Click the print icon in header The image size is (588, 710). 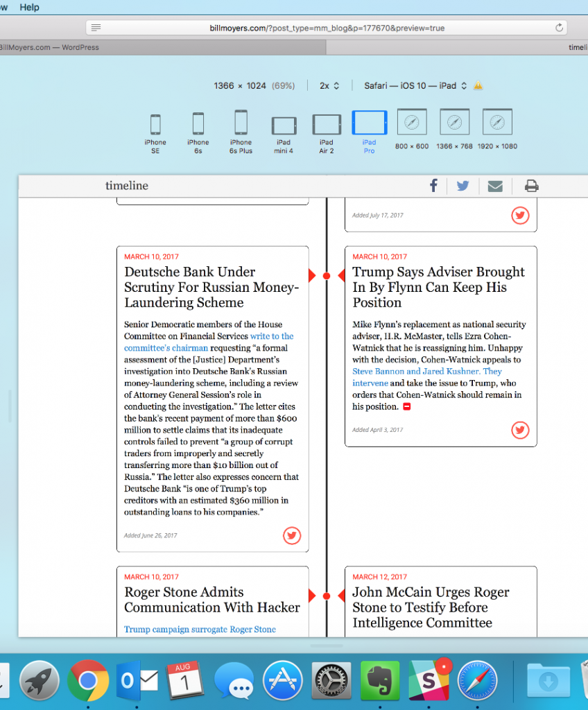pos(531,186)
